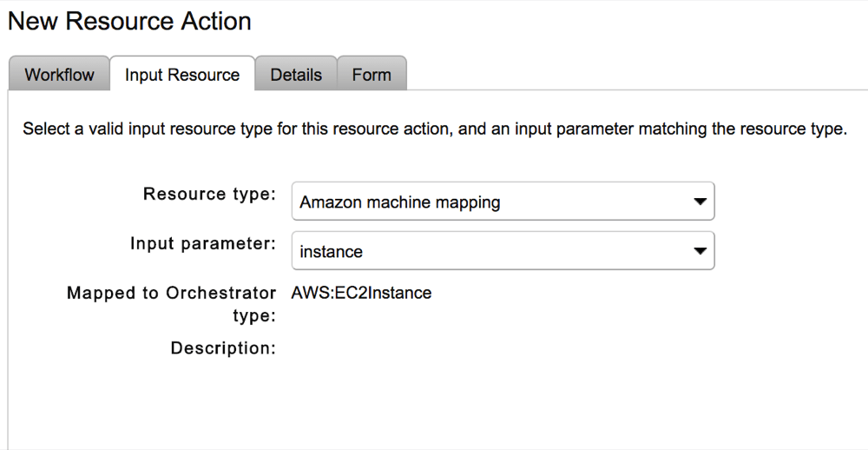Viewport: 868px width, 450px height.
Task: Expand the Resource type dropdown arrow
Action: coord(700,202)
